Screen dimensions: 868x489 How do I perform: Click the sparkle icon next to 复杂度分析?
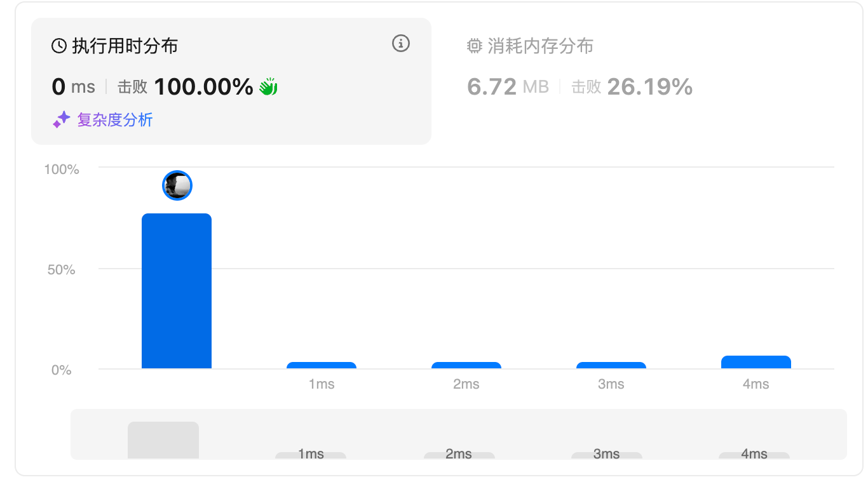(x=61, y=119)
